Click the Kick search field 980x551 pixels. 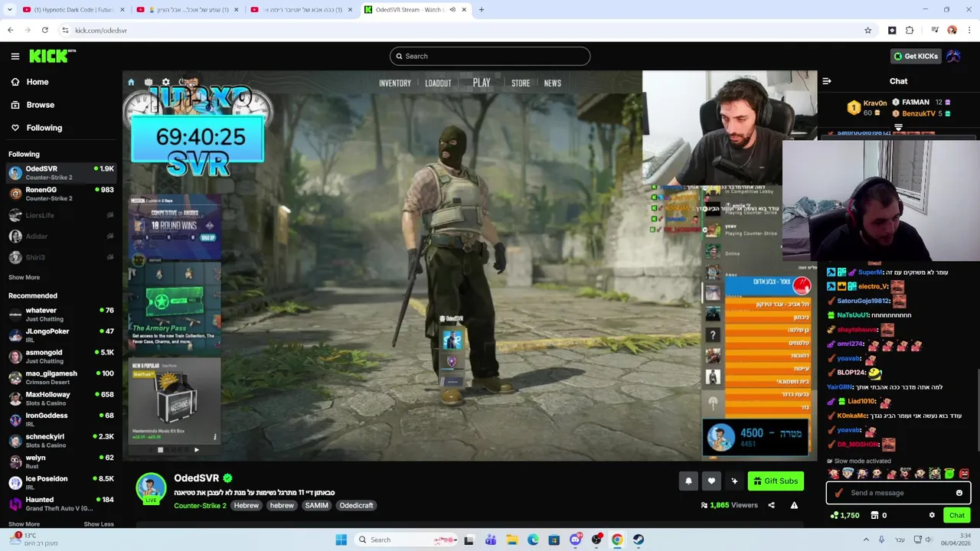[x=490, y=56]
